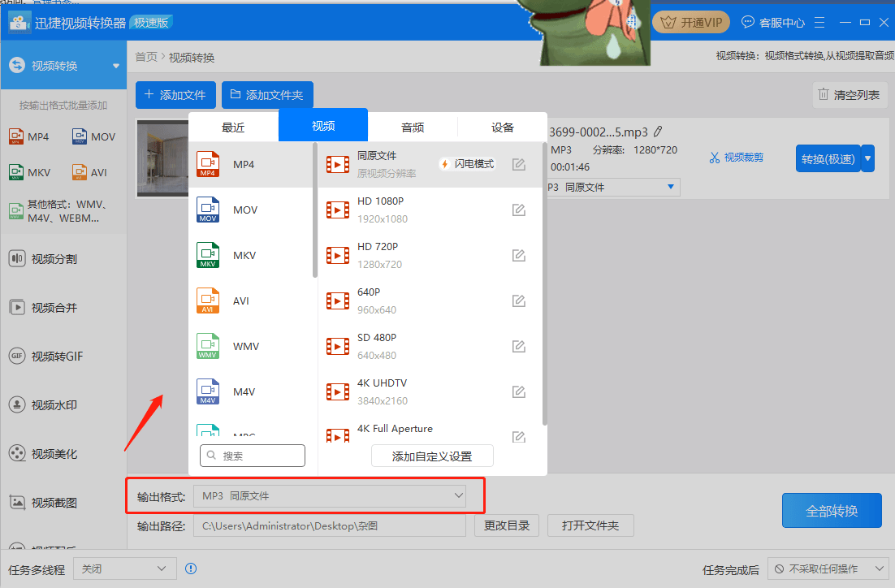The width and height of the screenshot is (895, 588).
Task: Click the edit icon for HD 1080P
Action: click(x=518, y=210)
